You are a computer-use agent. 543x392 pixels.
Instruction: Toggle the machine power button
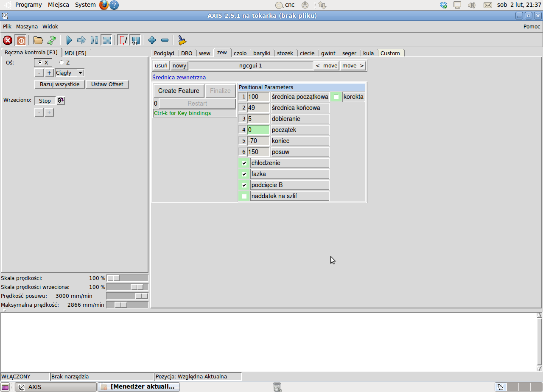21,40
